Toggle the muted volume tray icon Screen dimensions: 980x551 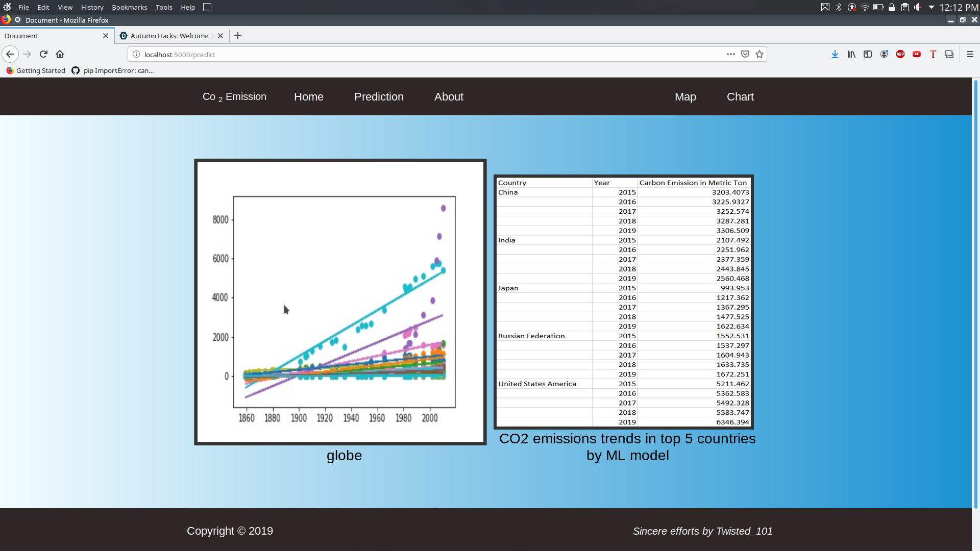click(x=918, y=7)
